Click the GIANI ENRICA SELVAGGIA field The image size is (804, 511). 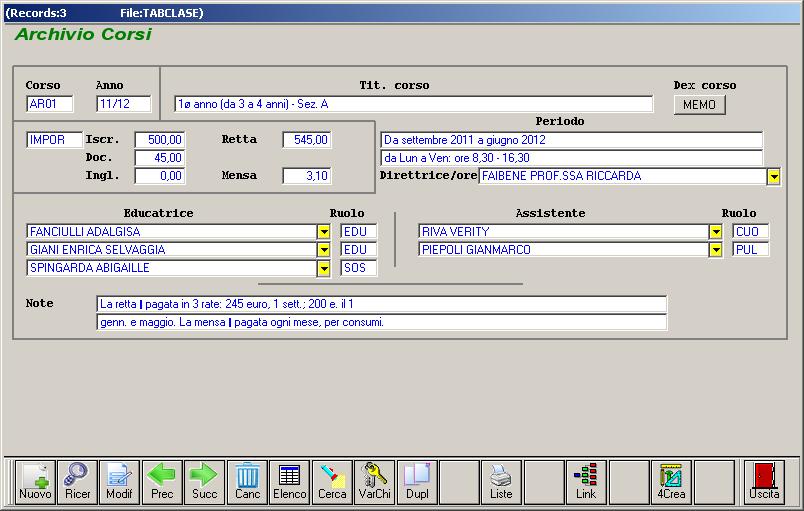[172, 250]
